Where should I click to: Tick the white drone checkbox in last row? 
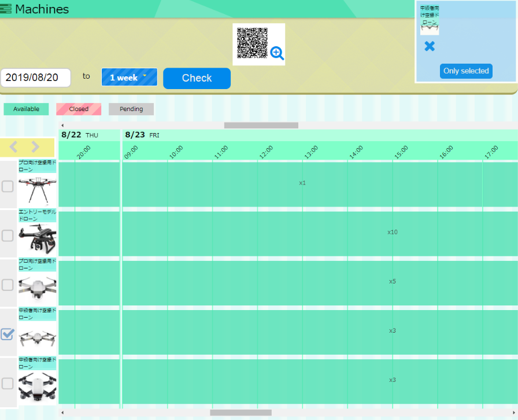click(8, 383)
